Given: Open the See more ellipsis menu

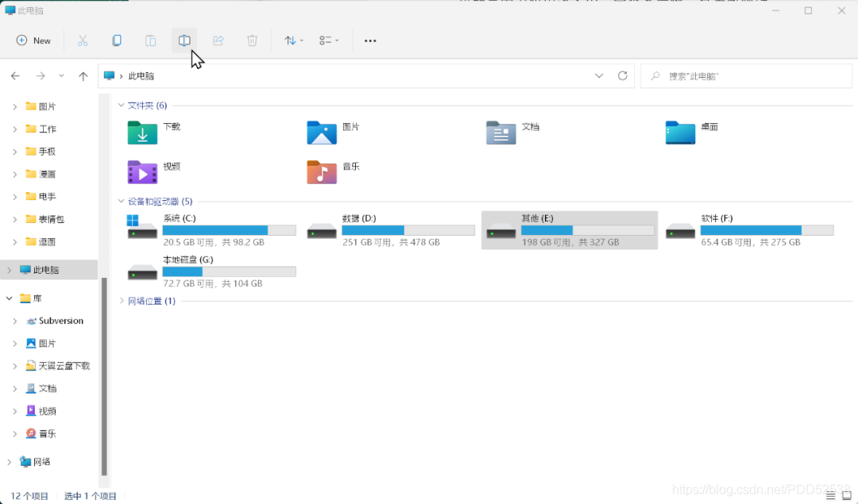Looking at the screenshot, I should (x=370, y=40).
